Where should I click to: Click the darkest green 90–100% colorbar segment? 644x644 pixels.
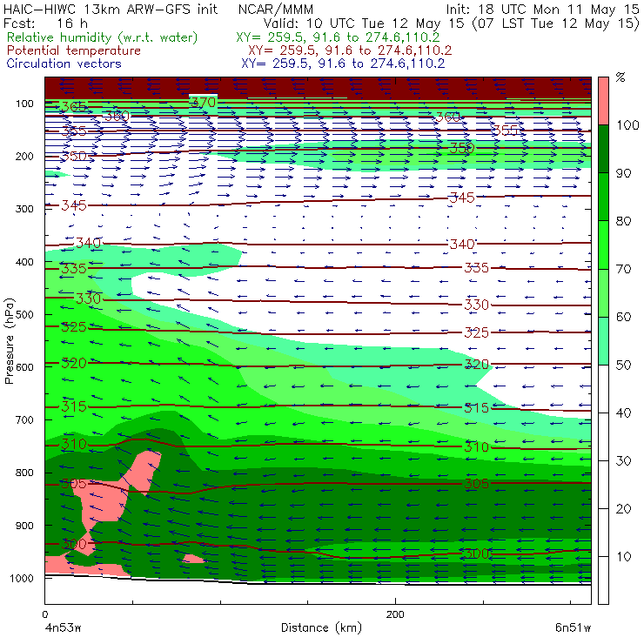[603, 149]
